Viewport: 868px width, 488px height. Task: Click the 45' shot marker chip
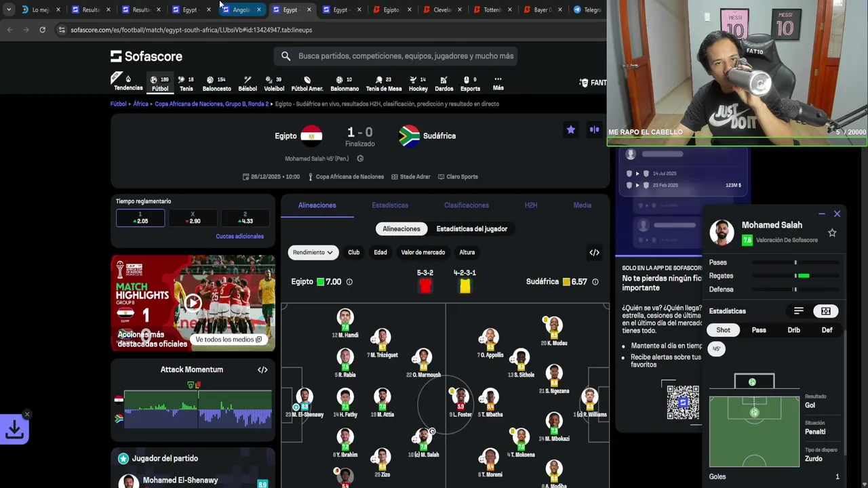(x=716, y=349)
